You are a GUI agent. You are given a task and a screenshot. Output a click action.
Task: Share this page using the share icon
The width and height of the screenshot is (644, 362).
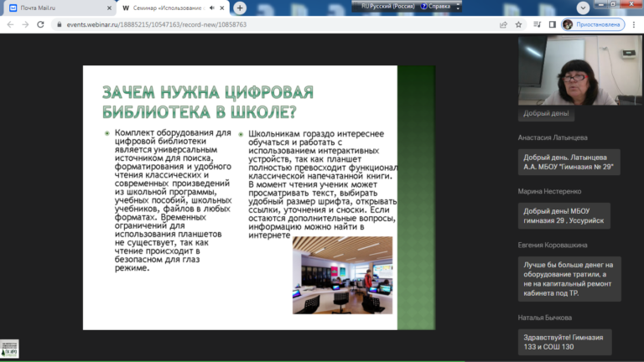click(502, 24)
